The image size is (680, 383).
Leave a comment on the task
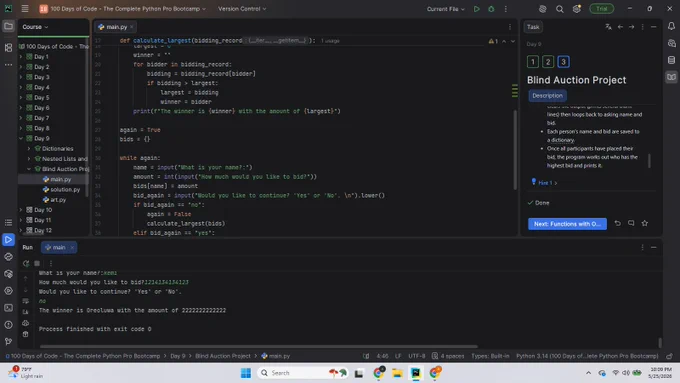631,223
